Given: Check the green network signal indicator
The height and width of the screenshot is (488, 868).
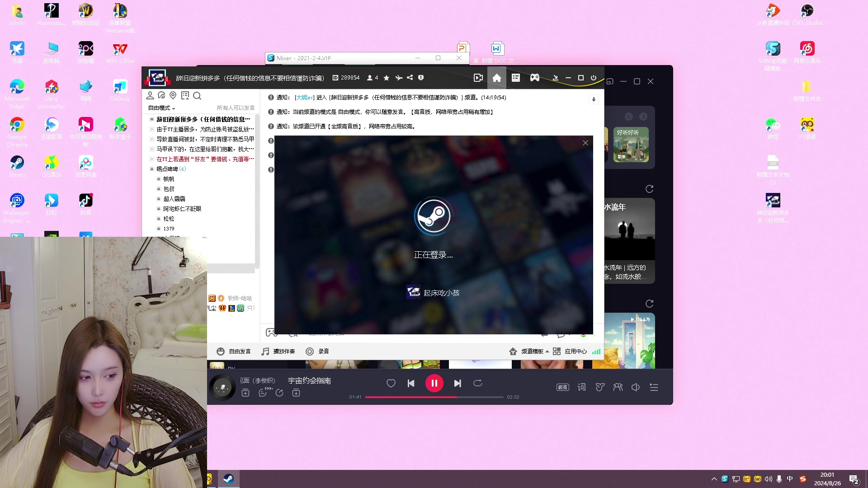Looking at the screenshot, I should point(596,352).
